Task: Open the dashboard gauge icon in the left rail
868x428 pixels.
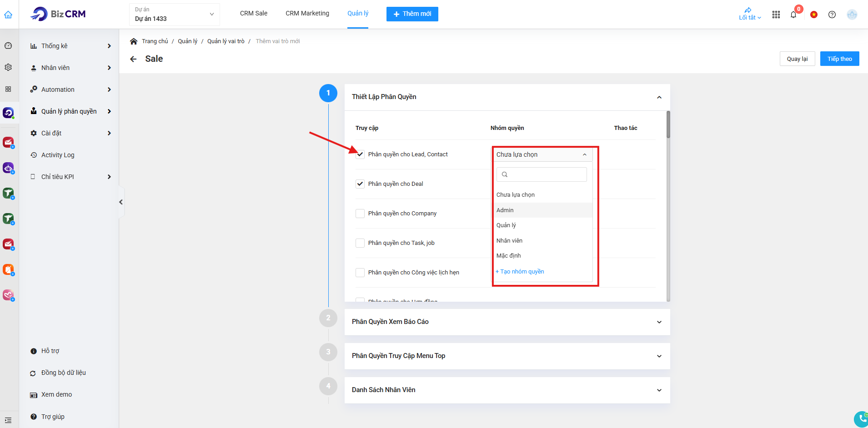Action: 8,45
